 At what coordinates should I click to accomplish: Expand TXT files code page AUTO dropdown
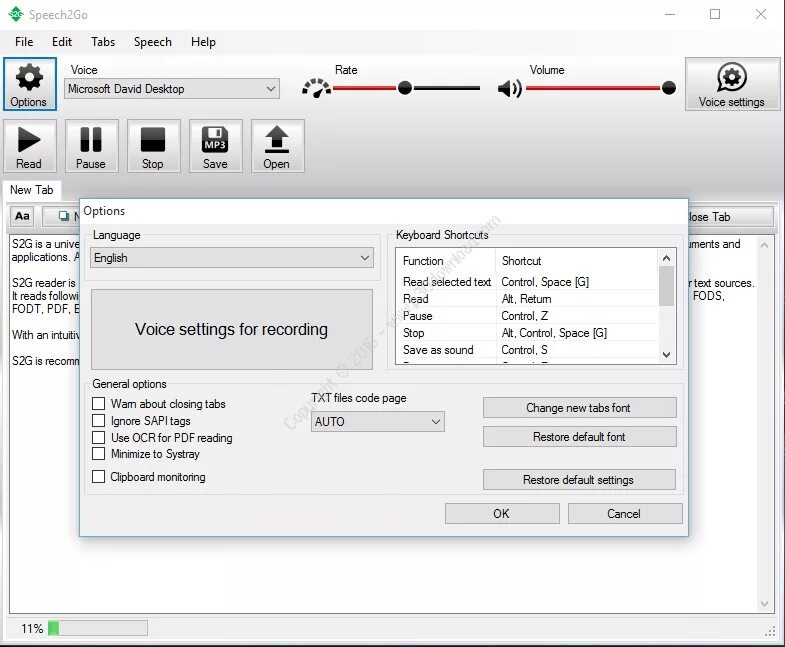click(377, 422)
